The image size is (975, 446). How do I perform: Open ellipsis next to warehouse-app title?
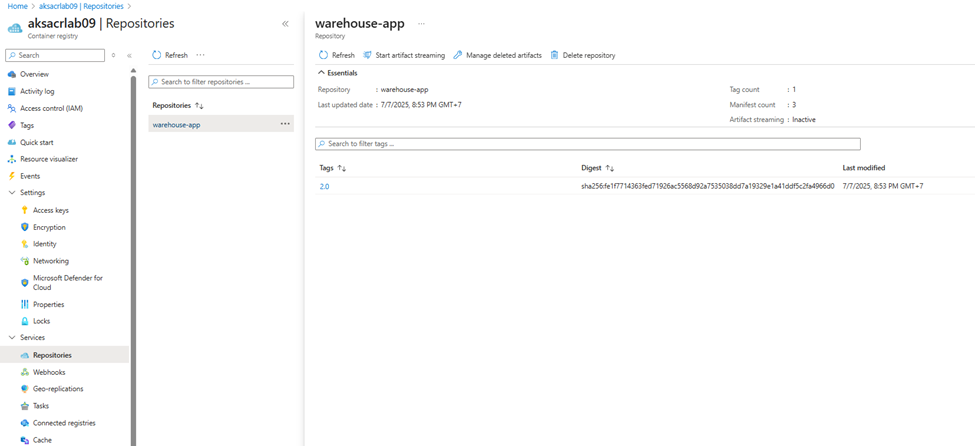click(421, 24)
